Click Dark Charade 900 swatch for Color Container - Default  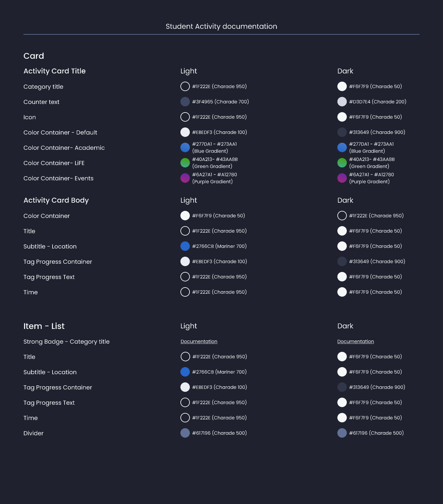click(342, 132)
